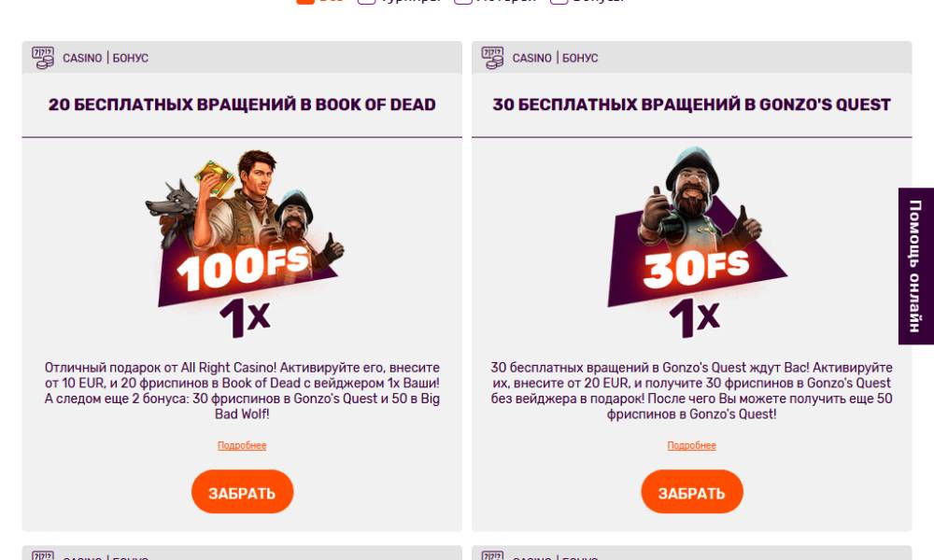
Task: Select the orange Все filter checkbox
Action: pyautogui.click(x=305, y=2)
